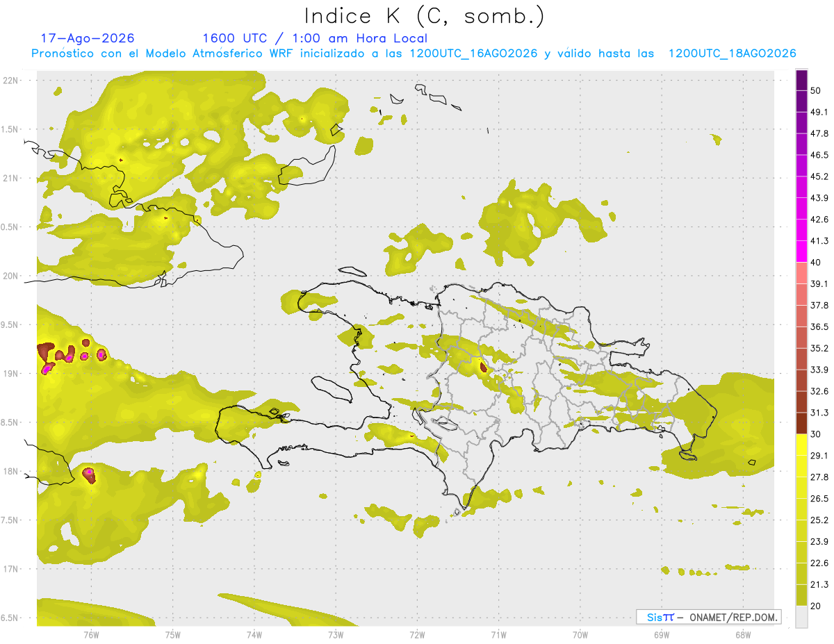Screen dimensions: 834x644
Task: Click the title 'Indice K (C, somb.)'
Action: [x=425, y=16]
